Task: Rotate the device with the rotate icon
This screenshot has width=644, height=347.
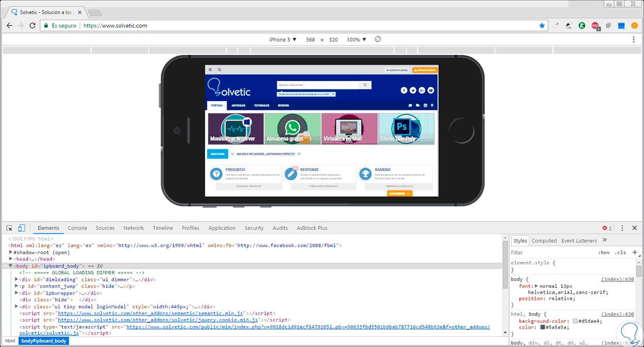Action: 378,39
